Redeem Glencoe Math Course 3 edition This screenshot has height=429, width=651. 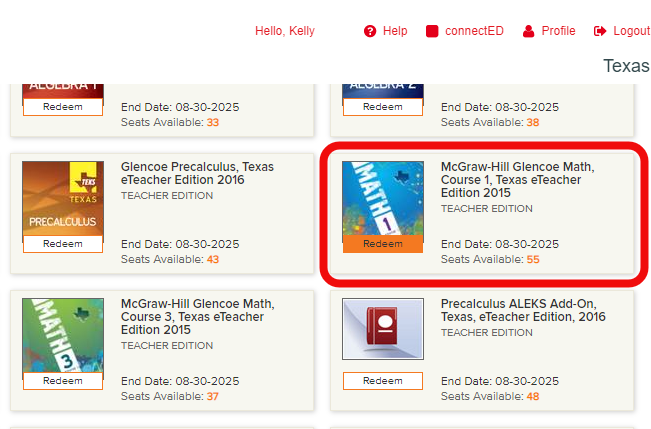coord(63,381)
